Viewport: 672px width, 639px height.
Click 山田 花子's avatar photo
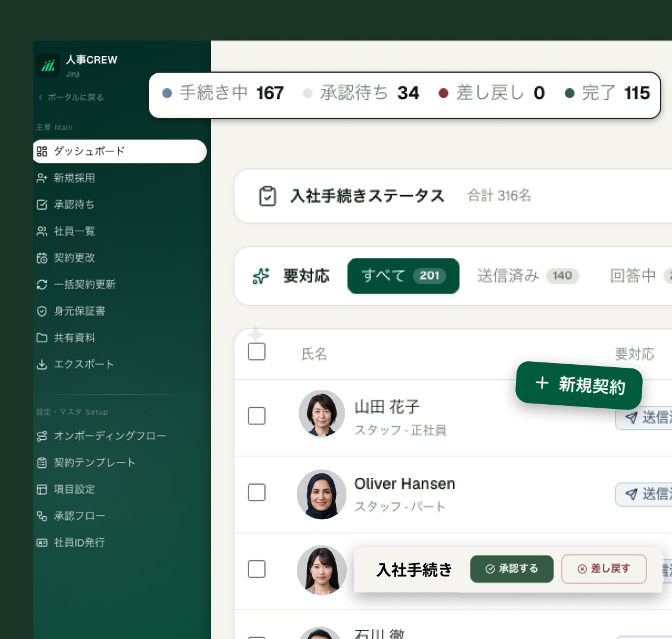pyautogui.click(x=322, y=414)
